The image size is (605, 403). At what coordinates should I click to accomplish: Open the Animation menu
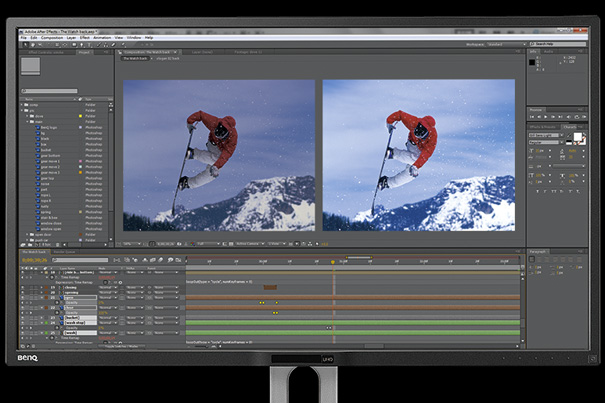(x=102, y=38)
